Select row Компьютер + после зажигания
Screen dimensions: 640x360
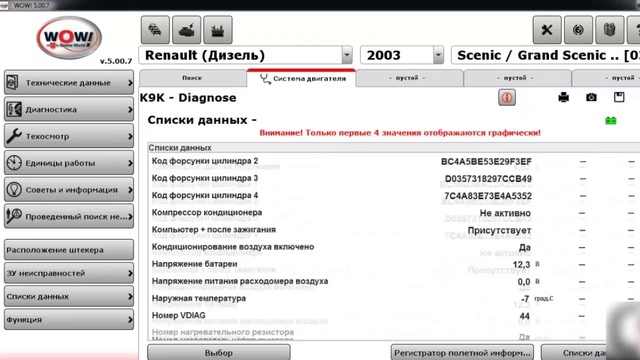[x=394, y=230]
